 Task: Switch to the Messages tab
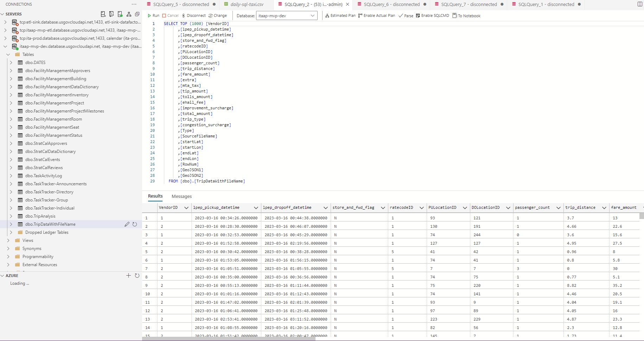pos(181,196)
